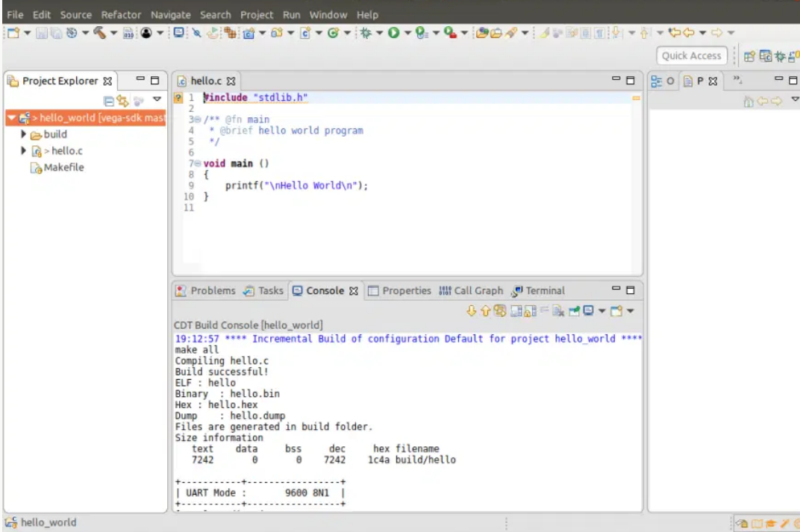The image size is (800, 532).
Task: Close the hello.c editor tab
Action: [x=231, y=81]
